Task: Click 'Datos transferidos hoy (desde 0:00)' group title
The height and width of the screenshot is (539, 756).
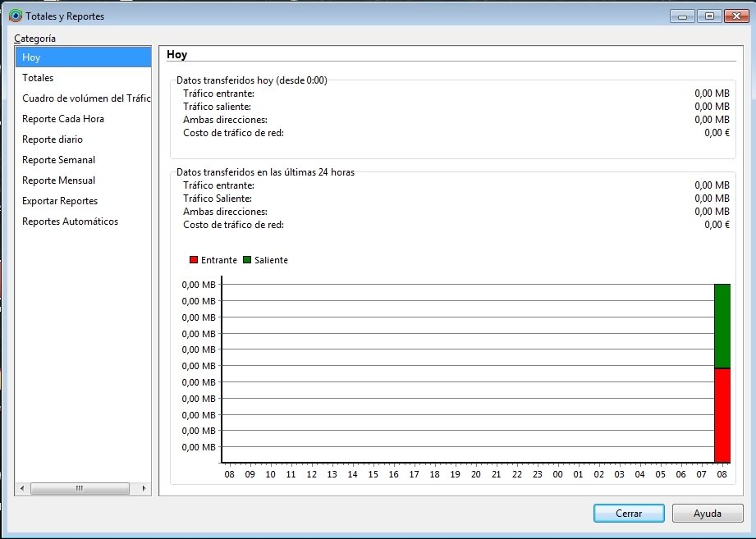Action: click(252, 80)
